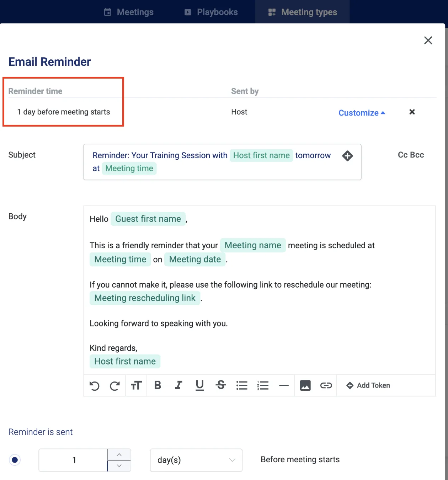Click Add Token in body toolbar
The width and height of the screenshot is (448, 480).
(x=368, y=385)
